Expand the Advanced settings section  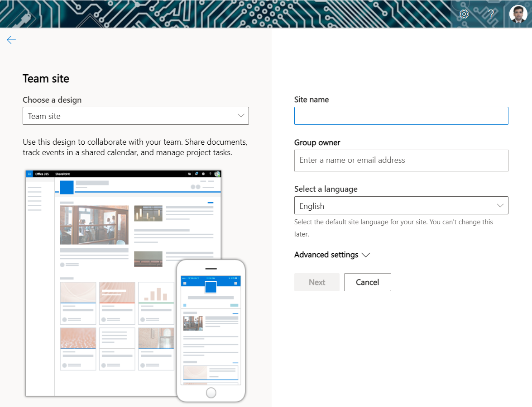click(x=326, y=255)
